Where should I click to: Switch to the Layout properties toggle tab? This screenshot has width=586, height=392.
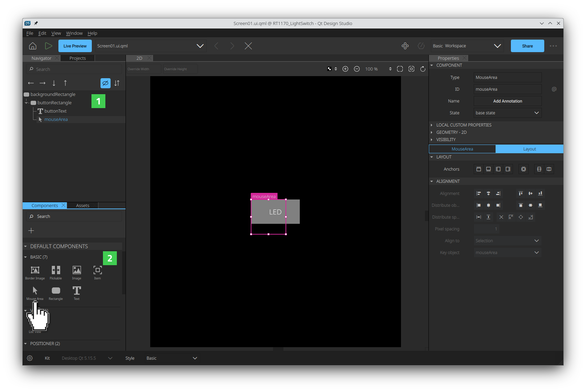pos(529,149)
